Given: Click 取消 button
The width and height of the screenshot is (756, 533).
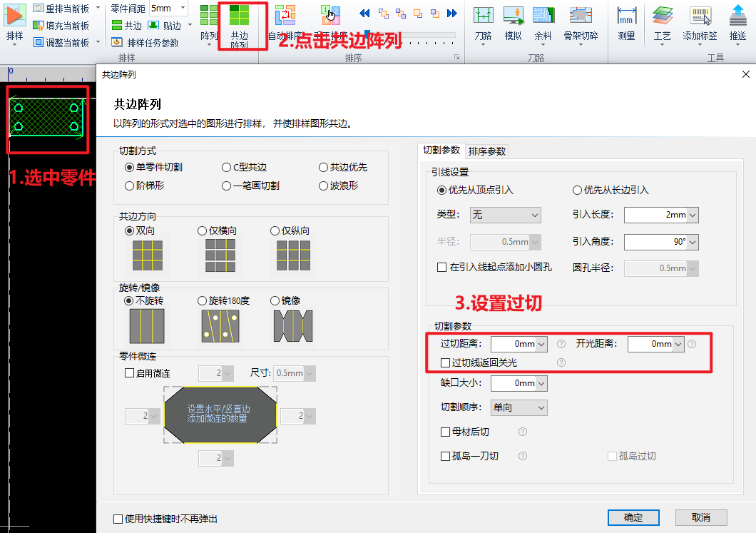Looking at the screenshot, I should (x=701, y=517).
